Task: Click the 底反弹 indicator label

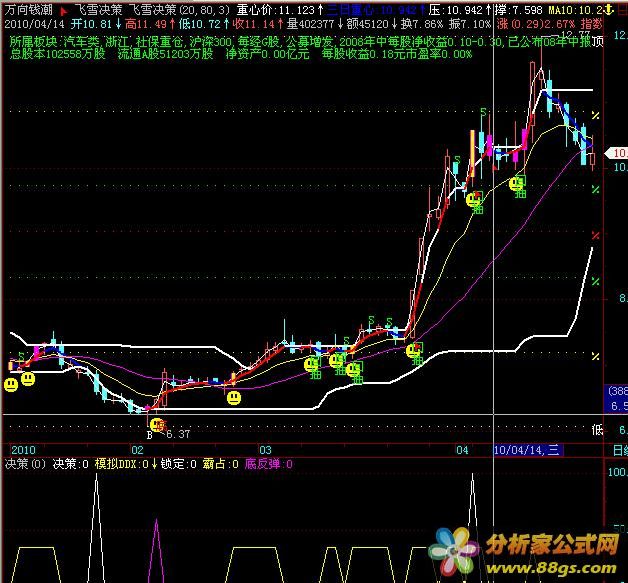Action: 263,464
